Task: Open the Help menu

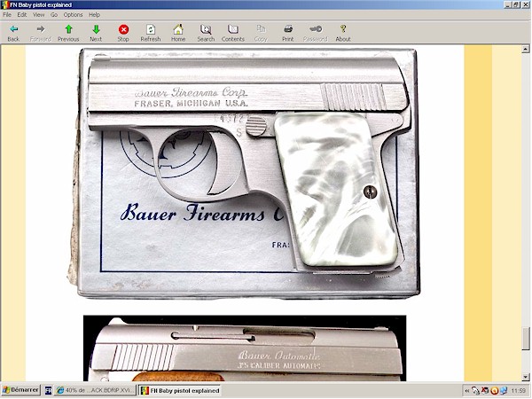Action: pyautogui.click(x=94, y=14)
